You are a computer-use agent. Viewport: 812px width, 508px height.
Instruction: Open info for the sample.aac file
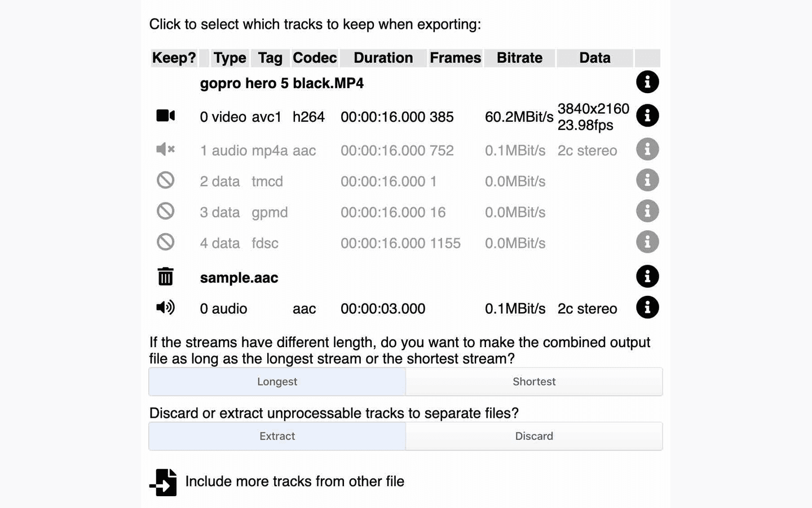click(647, 277)
